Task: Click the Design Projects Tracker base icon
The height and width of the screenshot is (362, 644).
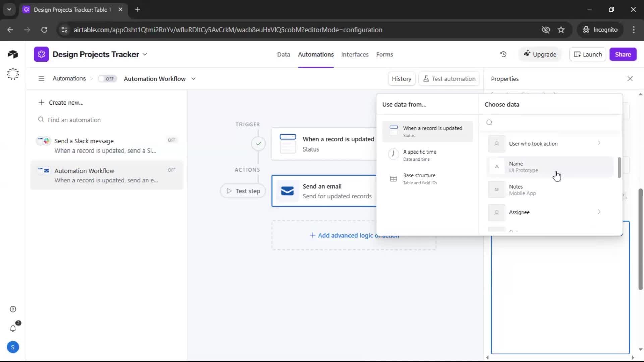Action: [x=41, y=54]
